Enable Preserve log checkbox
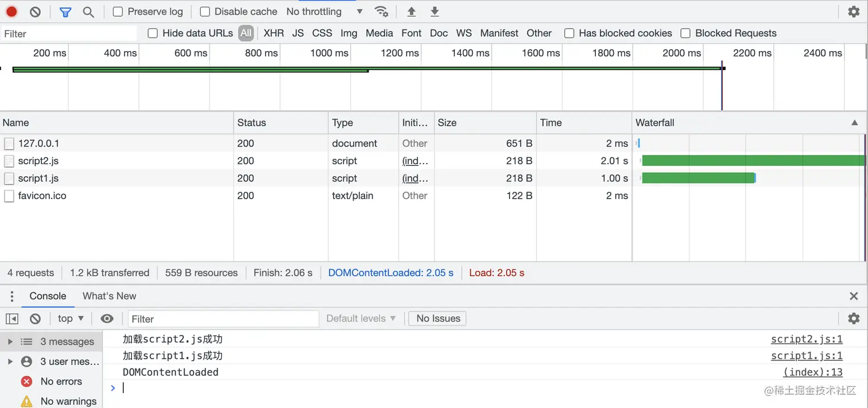 pyautogui.click(x=118, y=11)
